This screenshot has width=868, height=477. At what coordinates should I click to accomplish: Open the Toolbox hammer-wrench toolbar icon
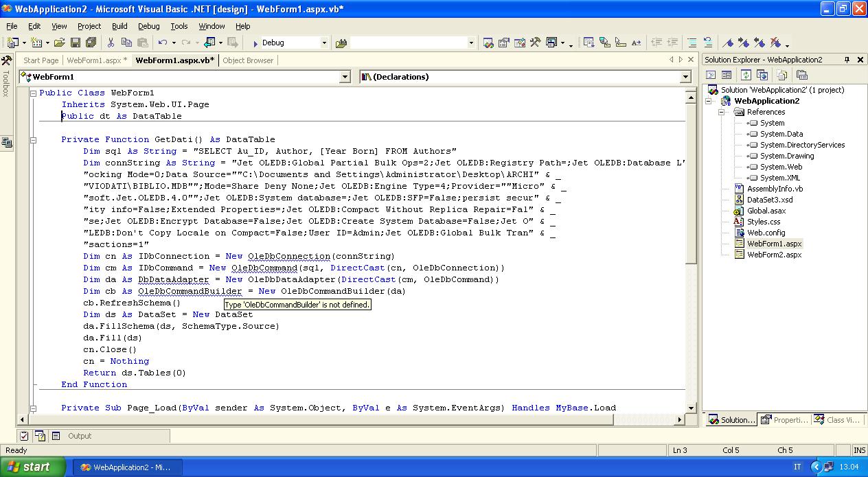[x=536, y=43]
